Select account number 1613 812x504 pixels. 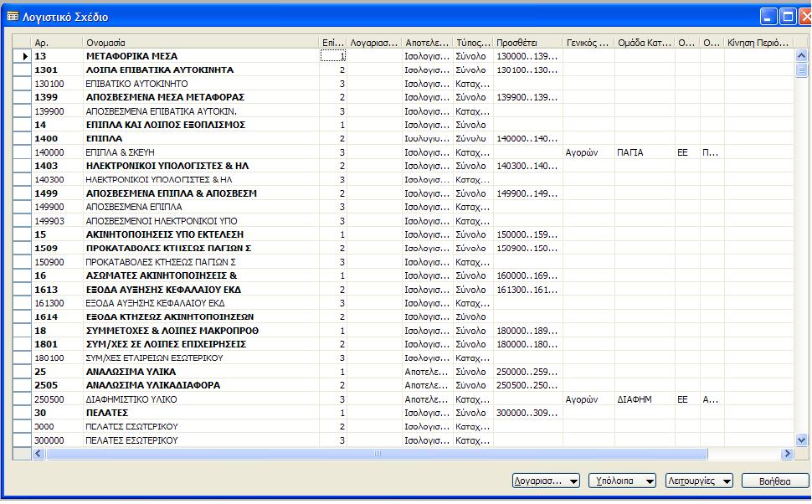45,290
